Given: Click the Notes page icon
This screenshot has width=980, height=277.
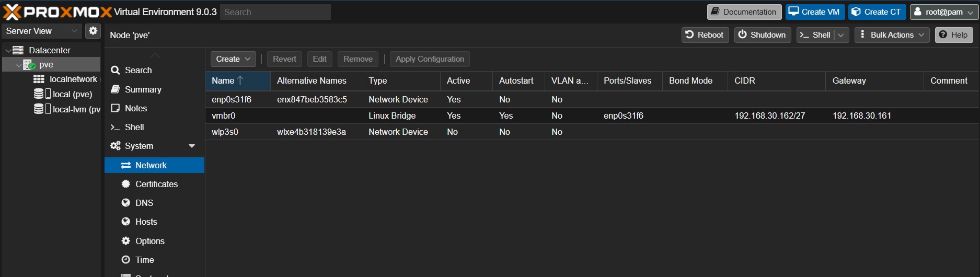Looking at the screenshot, I should point(116,108).
